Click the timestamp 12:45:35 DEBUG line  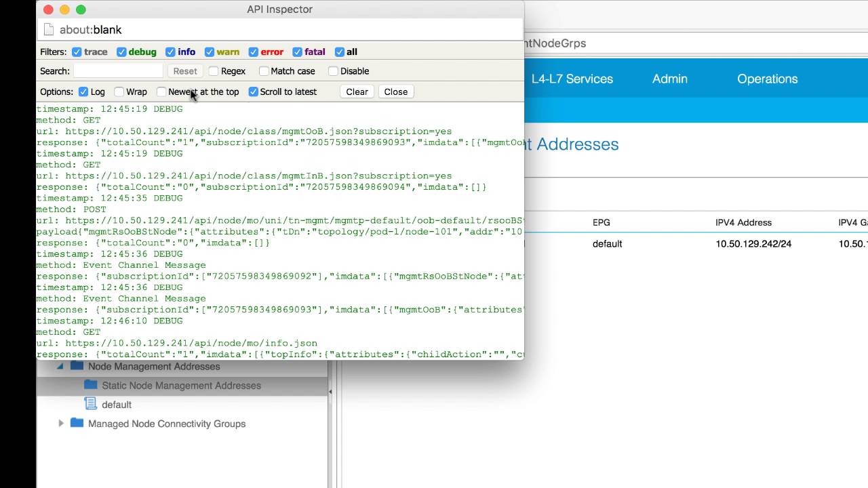109,199
